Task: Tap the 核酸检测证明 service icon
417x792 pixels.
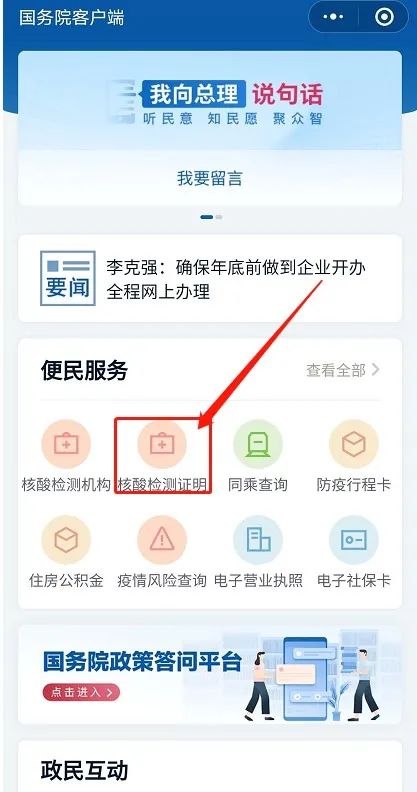Action: point(162,444)
